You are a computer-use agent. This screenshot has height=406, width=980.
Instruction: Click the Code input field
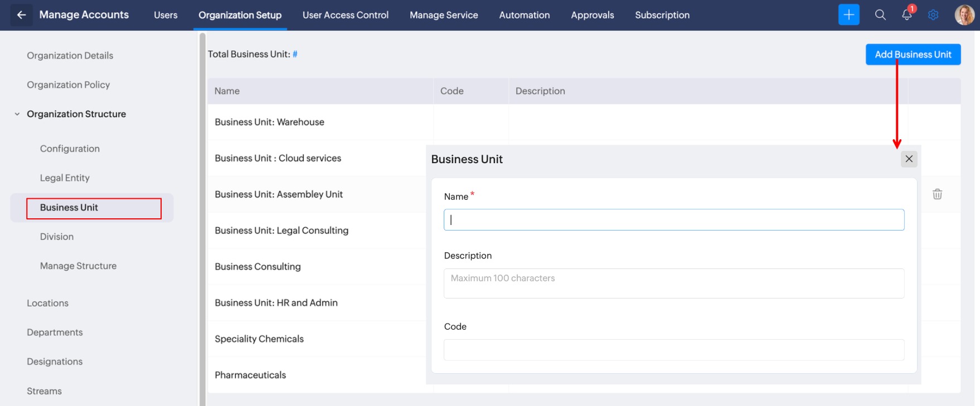[673, 350]
